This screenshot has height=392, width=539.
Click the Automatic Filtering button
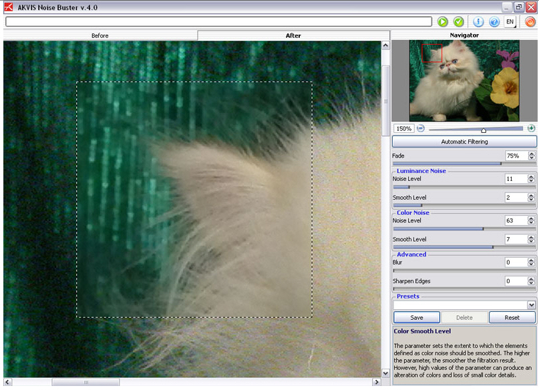tap(464, 142)
